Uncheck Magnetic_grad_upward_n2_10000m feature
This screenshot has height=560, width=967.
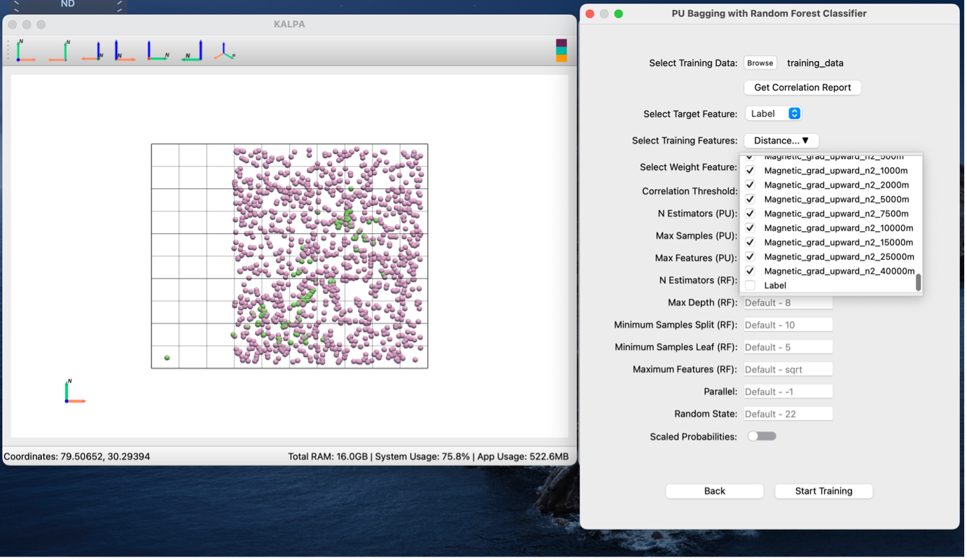(x=750, y=228)
